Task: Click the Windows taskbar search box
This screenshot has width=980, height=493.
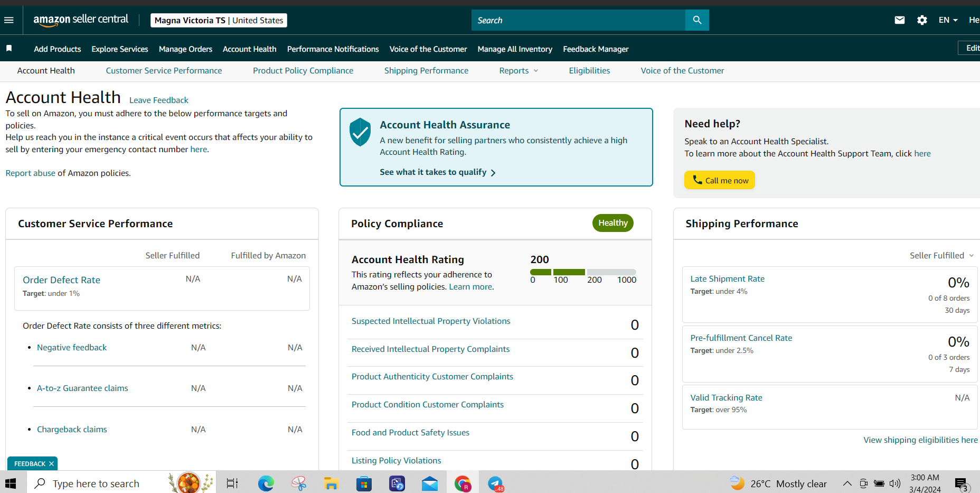Action: click(121, 483)
